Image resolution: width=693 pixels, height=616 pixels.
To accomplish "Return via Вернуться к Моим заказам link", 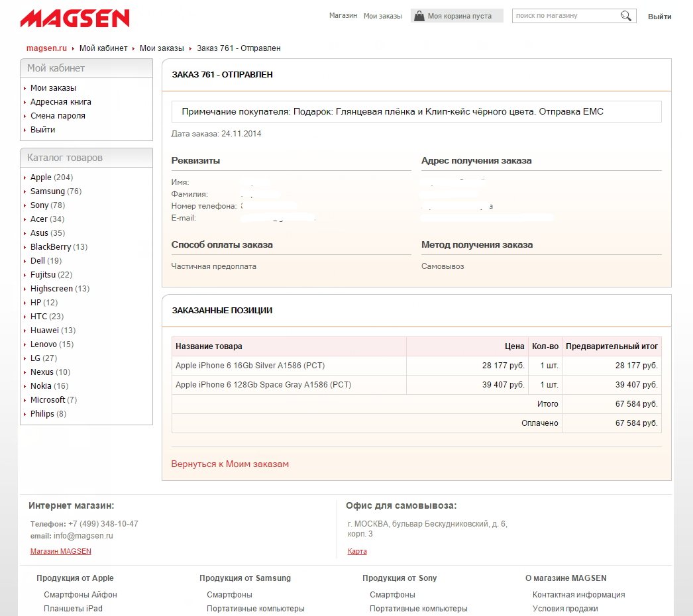I will tap(230, 464).
